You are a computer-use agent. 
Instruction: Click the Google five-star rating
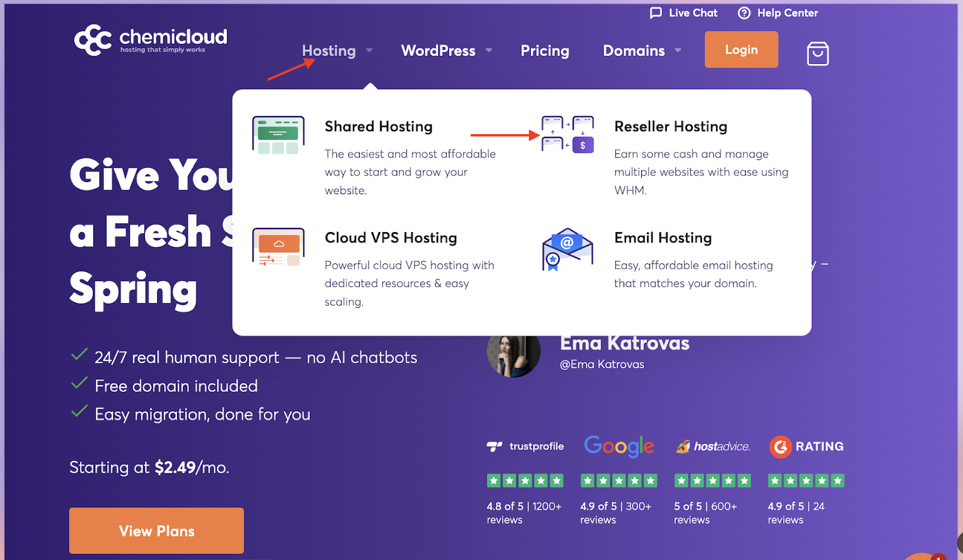619,481
